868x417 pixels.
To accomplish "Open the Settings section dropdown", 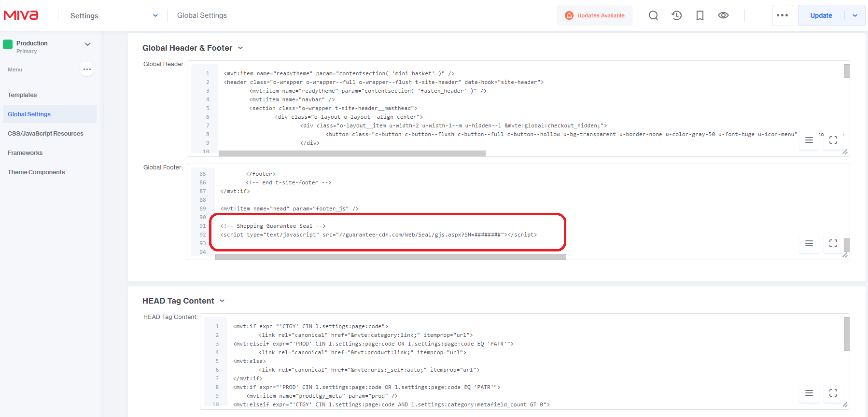I will click(x=114, y=15).
